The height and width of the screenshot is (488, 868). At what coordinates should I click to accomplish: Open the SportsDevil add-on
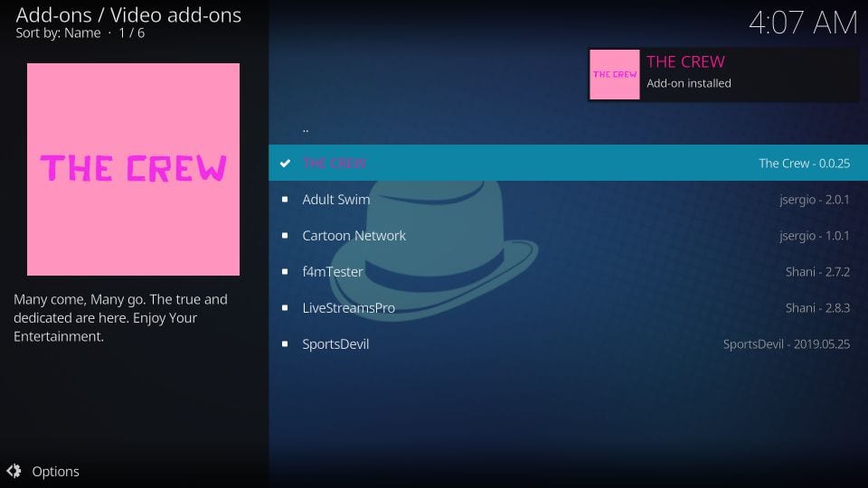[568, 343]
